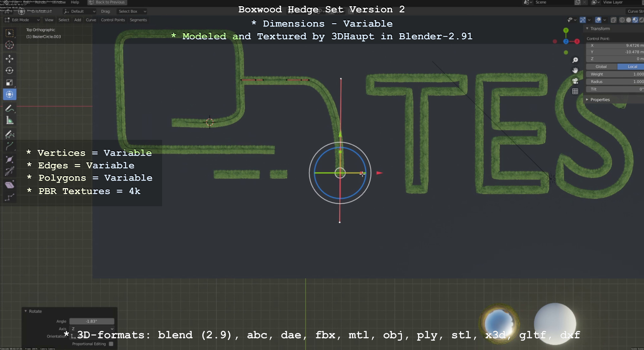644x350 pixels.
Task: Click the pan hand icon in viewport
Action: coord(575,70)
